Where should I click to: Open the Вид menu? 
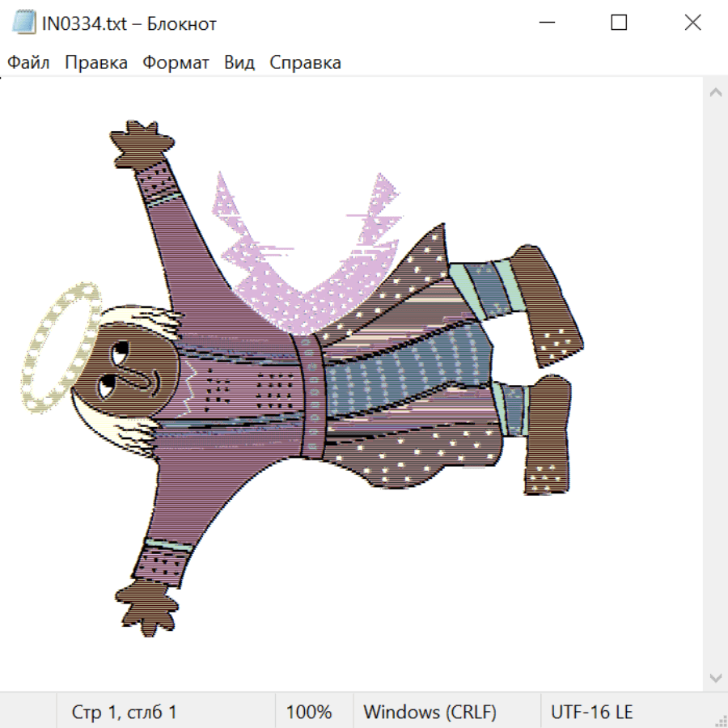pos(239,63)
